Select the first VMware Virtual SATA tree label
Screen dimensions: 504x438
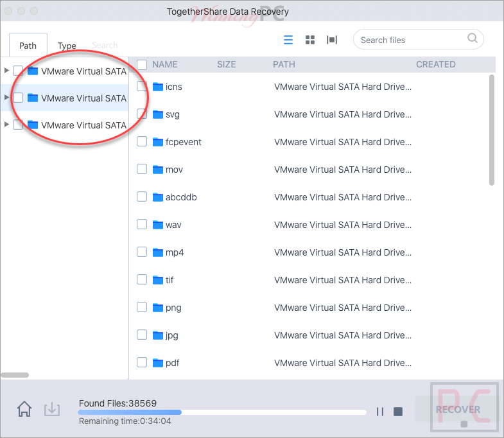coord(83,71)
